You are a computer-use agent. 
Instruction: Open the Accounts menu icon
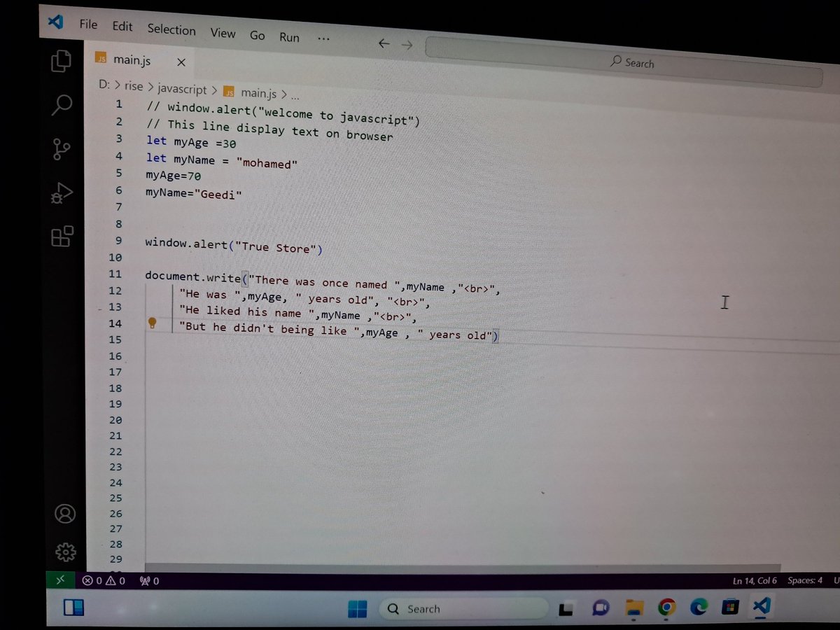(65, 514)
